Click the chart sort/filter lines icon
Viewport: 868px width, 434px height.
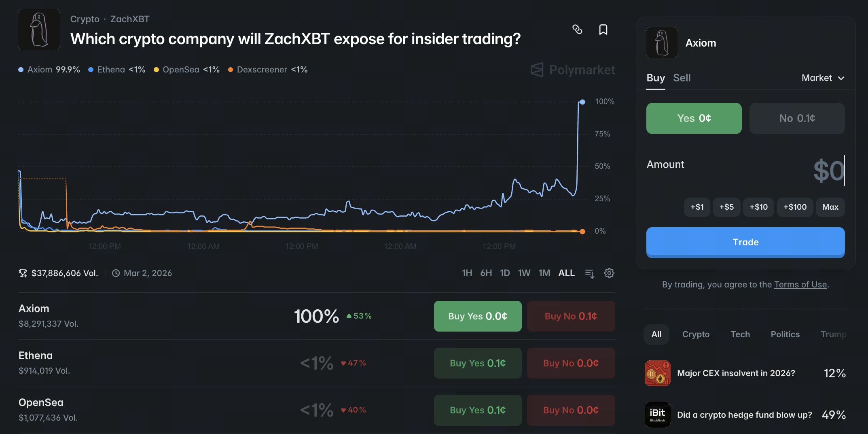click(x=590, y=274)
